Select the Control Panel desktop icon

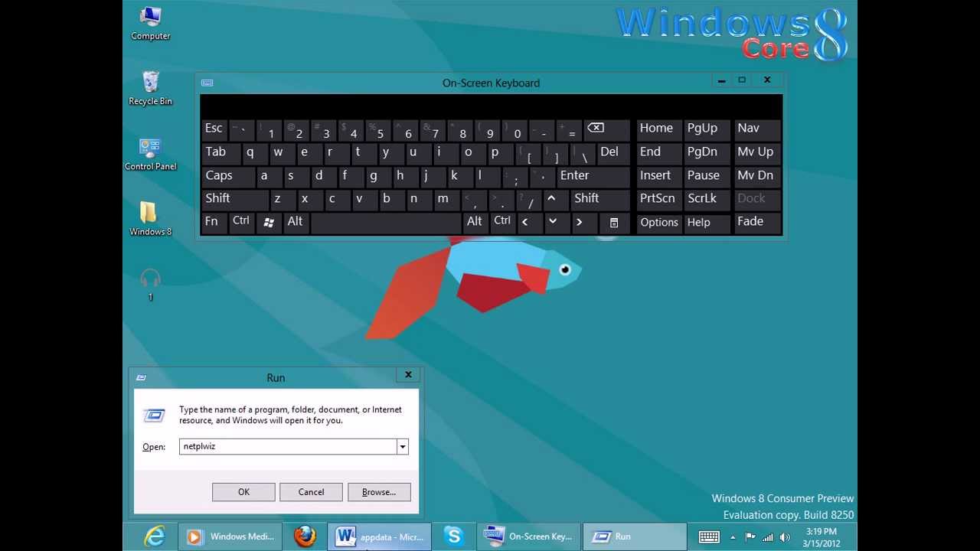click(x=150, y=154)
